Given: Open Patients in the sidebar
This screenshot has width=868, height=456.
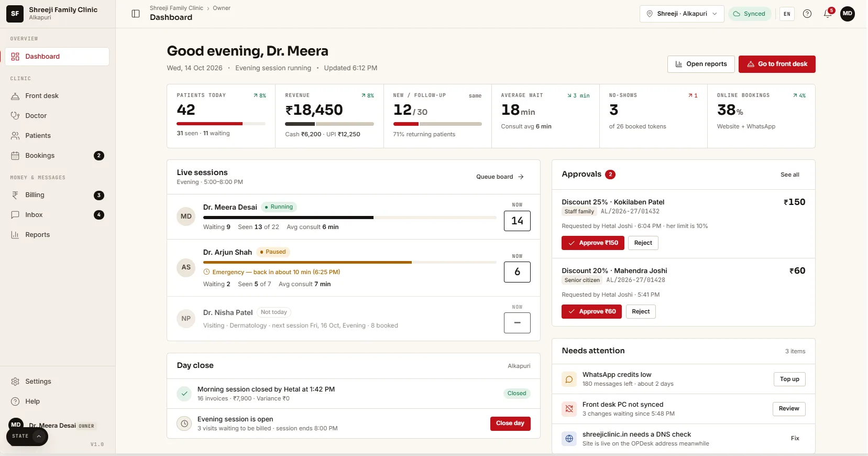Looking at the screenshot, I should 57,136.
